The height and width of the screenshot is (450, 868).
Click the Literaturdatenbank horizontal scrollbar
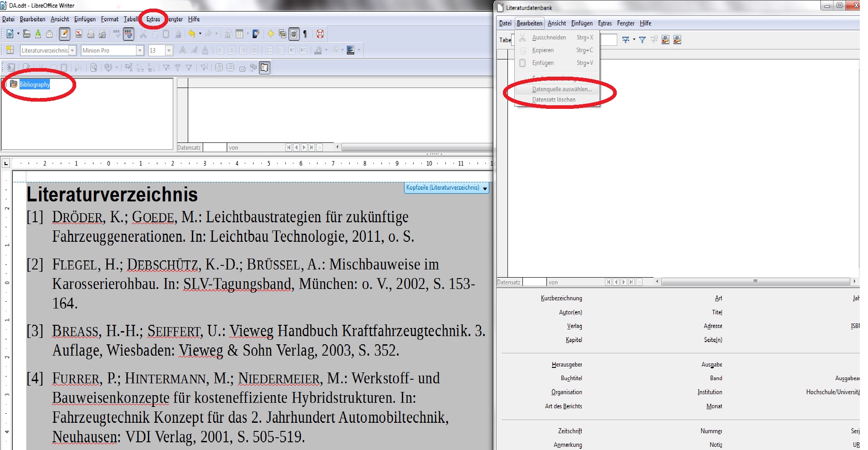[756, 282]
